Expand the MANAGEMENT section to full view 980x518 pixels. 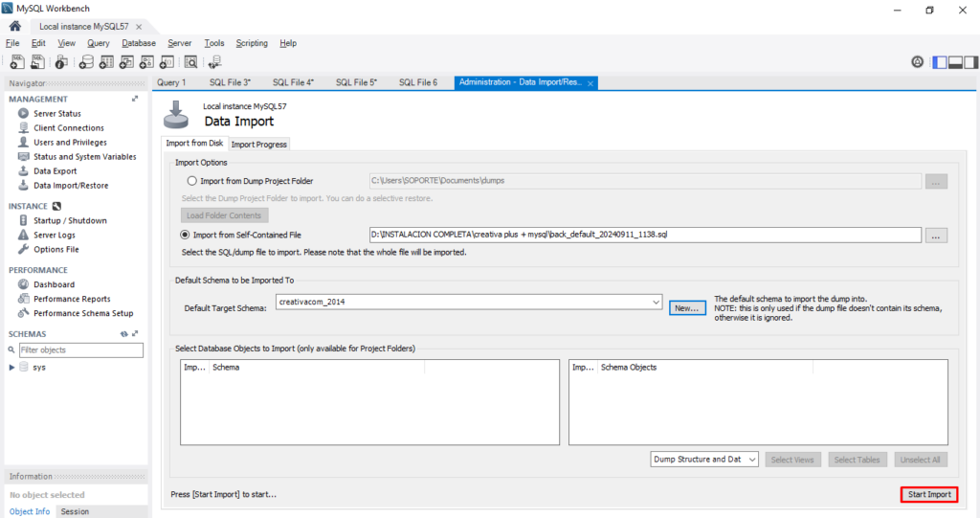pyautogui.click(x=135, y=99)
